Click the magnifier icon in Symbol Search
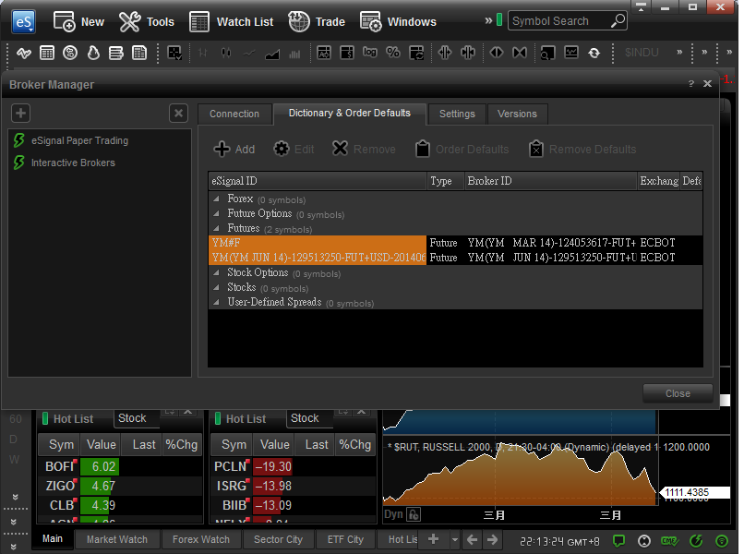 618,20
